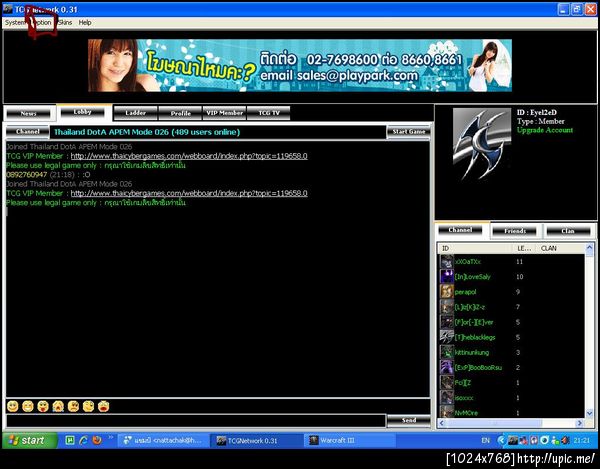Image resolution: width=600 pixels, height=469 pixels.
Task: Click avatar icon beside perapol
Action: [447, 292]
